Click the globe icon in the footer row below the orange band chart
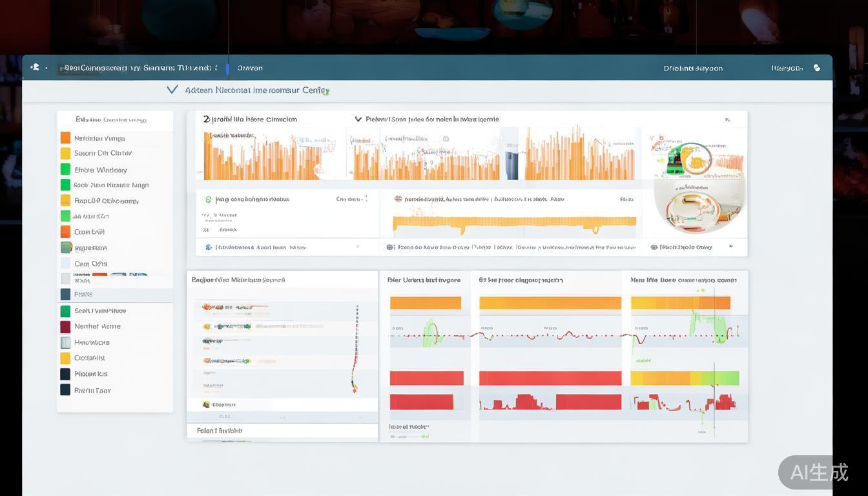The height and width of the screenshot is (496, 868). pyautogui.click(x=390, y=247)
